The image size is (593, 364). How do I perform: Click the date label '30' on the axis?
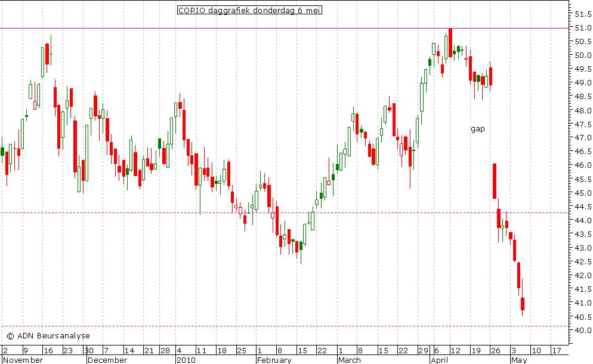coord(89,350)
